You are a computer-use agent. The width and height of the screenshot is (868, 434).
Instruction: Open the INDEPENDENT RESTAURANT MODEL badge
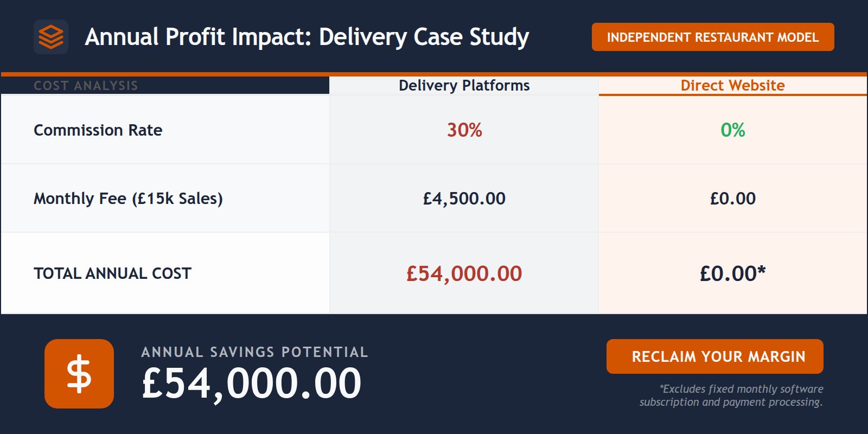713,37
